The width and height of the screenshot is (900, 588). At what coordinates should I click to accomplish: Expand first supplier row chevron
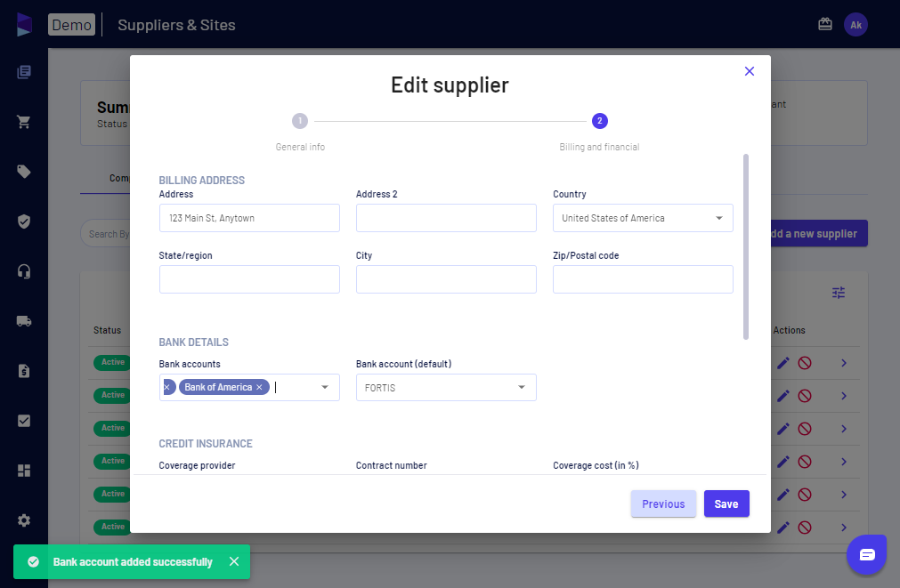pos(844,363)
